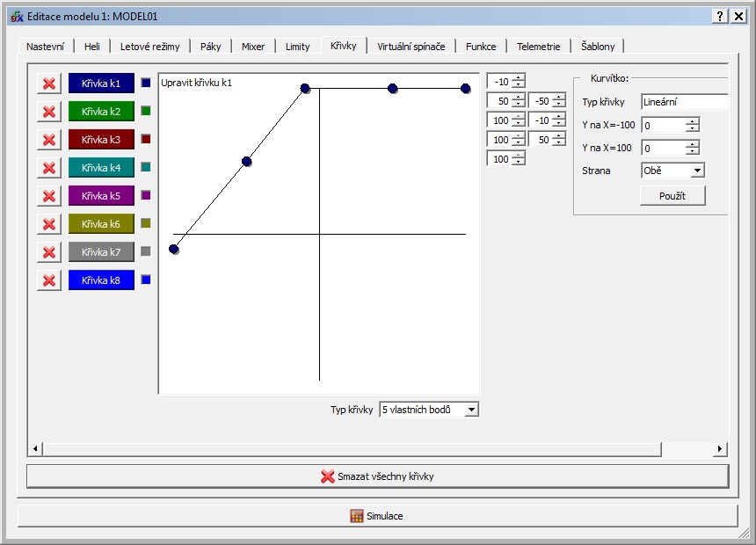Click the top-right curve point on the graph
The width and height of the screenshot is (756, 545).
point(466,88)
